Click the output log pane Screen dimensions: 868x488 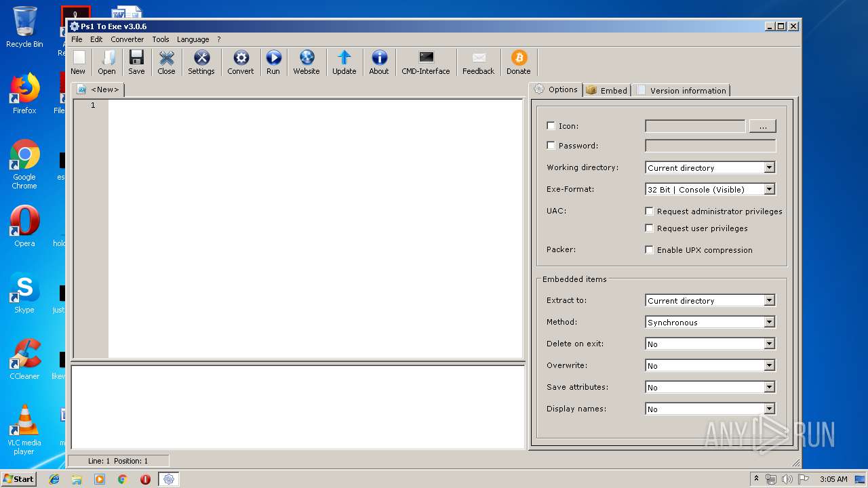click(298, 407)
